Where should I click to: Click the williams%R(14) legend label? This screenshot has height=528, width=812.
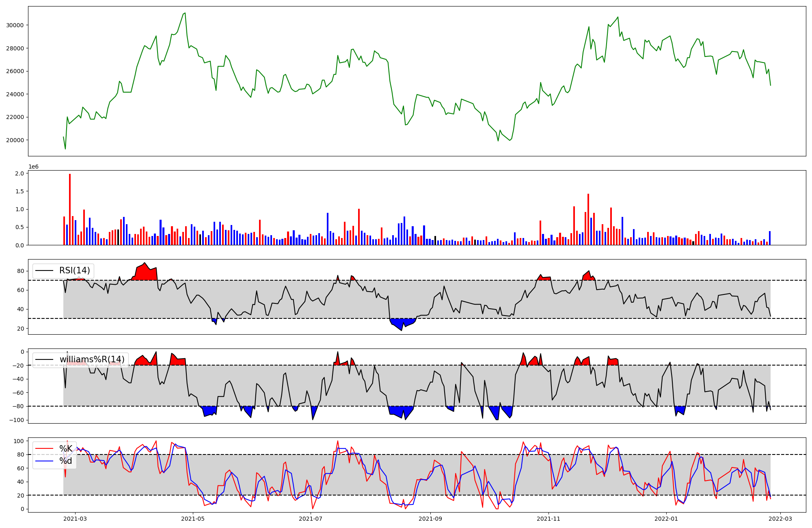(92, 359)
